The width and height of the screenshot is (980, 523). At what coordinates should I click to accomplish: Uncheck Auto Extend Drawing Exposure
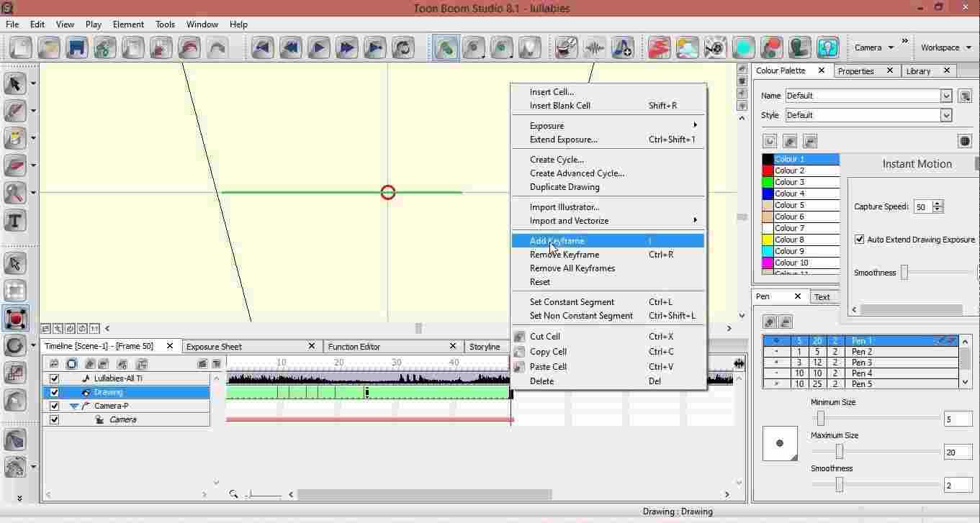click(x=859, y=240)
